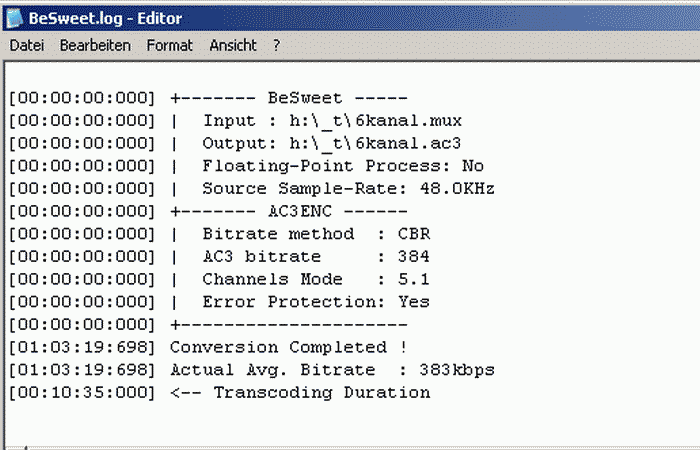Open the Format menu
Image resolution: width=700 pixels, height=450 pixels.
click(169, 46)
